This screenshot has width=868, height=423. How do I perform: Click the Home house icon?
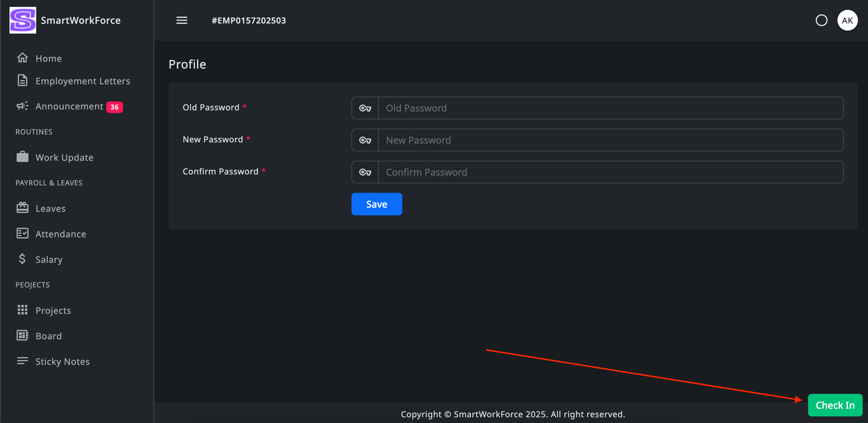coord(22,58)
